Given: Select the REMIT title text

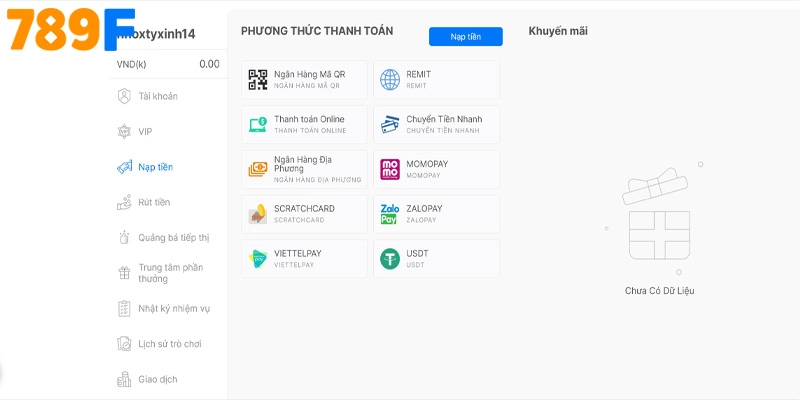Looking at the screenshot, I should [418, 74].
